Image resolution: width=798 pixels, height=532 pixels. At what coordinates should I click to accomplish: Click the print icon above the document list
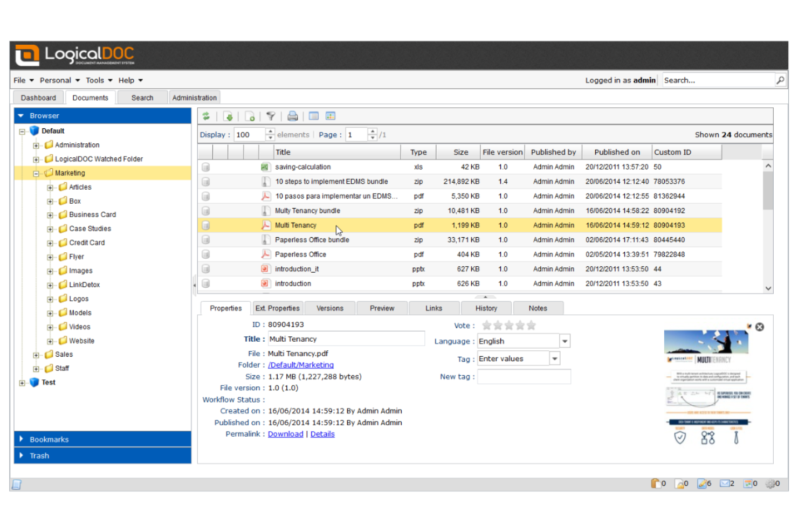(x=292, y=116)
